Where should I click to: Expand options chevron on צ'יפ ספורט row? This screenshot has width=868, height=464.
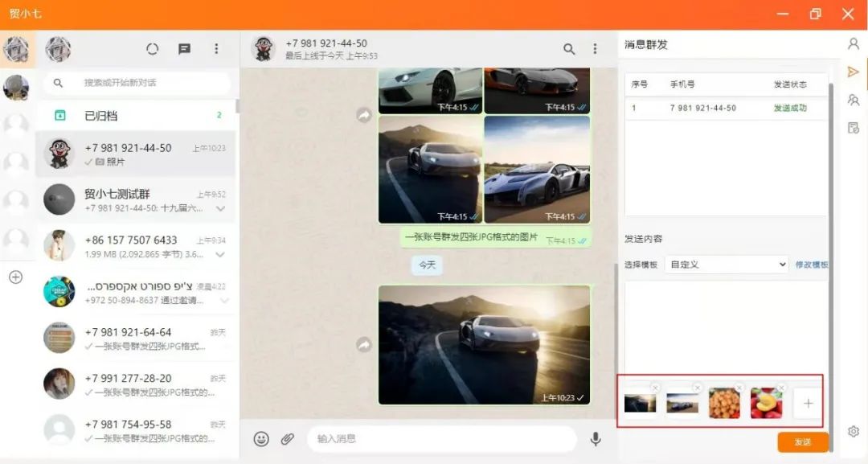point(224,301)
